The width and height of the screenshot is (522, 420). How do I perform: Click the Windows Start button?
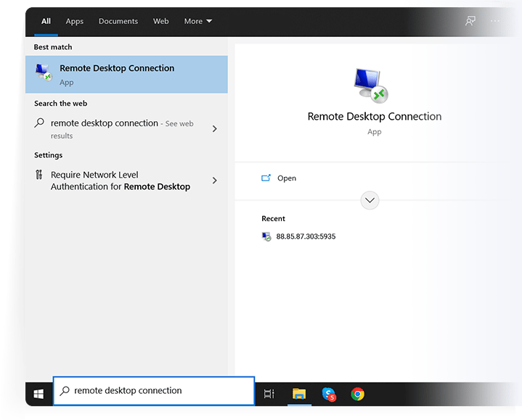pyautogui.click(x=38, y=394)
